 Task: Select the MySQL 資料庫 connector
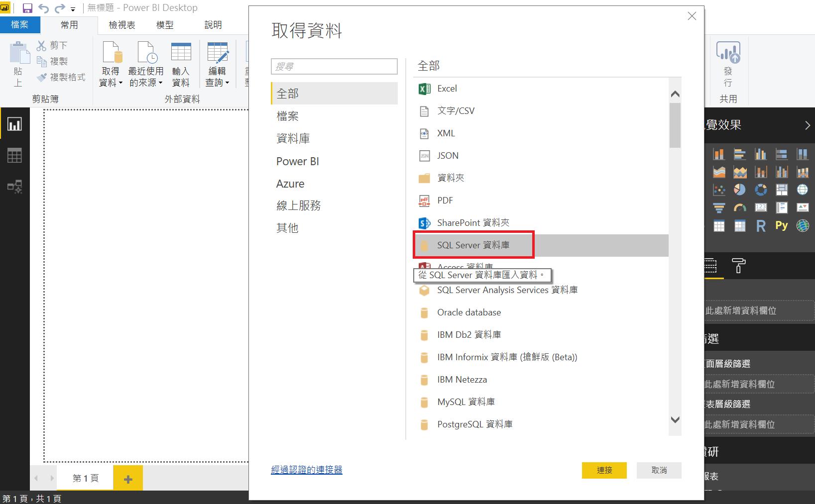point(541,402)
